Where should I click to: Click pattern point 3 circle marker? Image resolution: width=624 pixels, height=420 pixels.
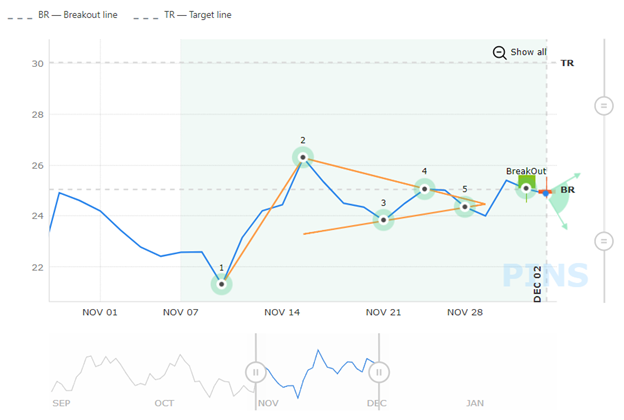click(384, 220)
